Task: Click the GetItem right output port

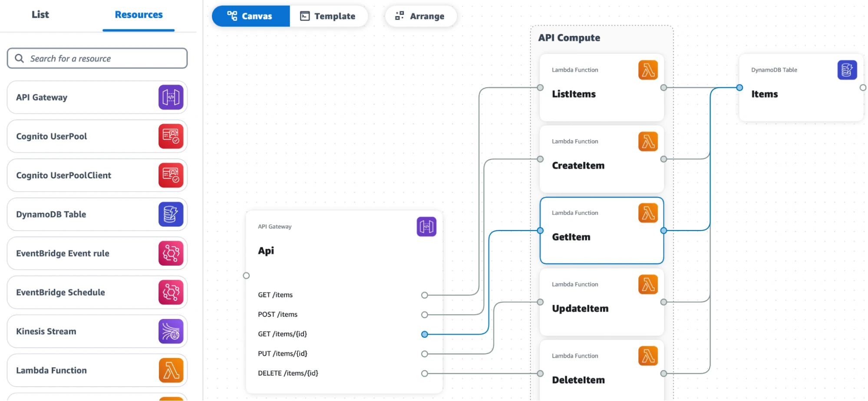Action: (x=663, y=230)
